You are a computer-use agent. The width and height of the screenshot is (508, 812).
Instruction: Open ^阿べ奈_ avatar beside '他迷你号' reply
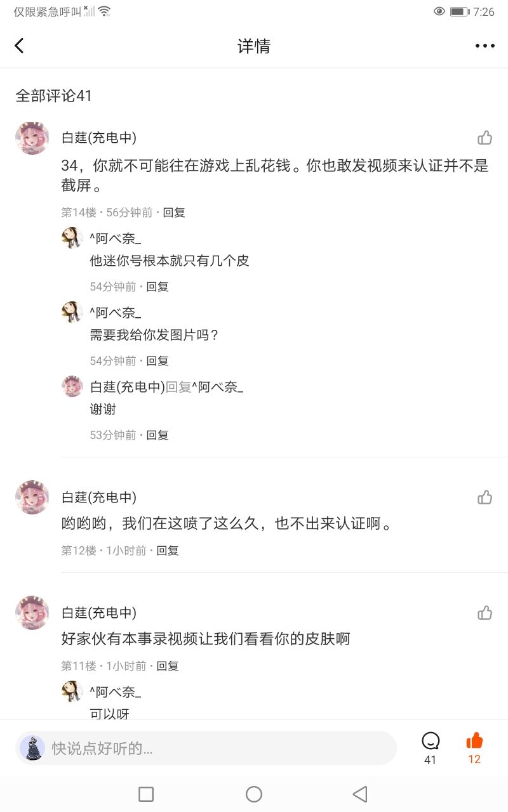[x=72, y=238]
